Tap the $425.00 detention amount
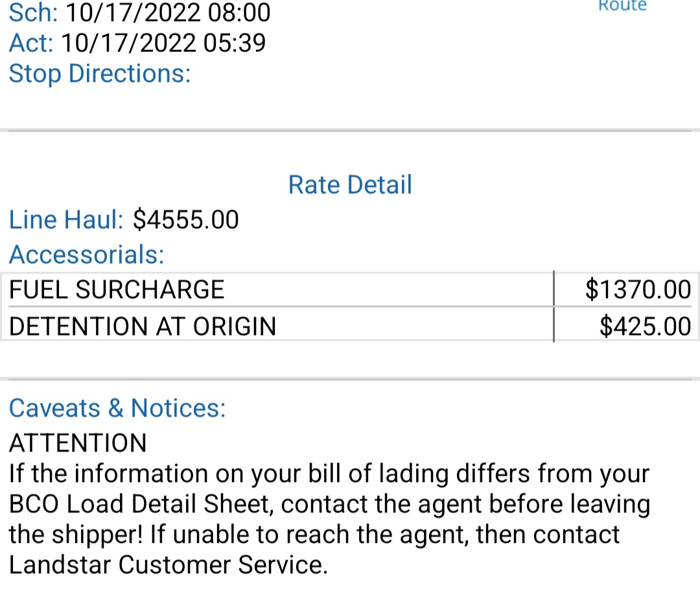The width and height of the screenshot is (700, 594). (645, 326)
